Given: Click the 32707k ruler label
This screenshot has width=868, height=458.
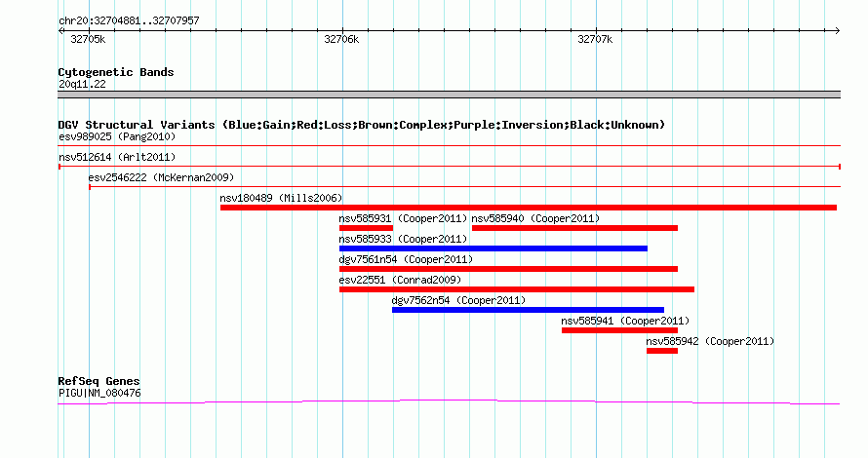Looking at the screenshot, I should [595, 39].
